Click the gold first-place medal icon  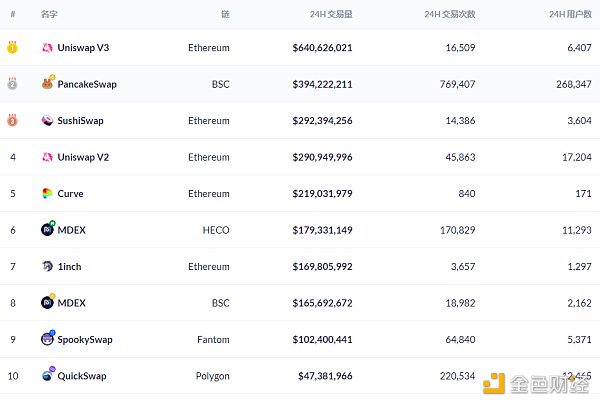click(13, 48)
